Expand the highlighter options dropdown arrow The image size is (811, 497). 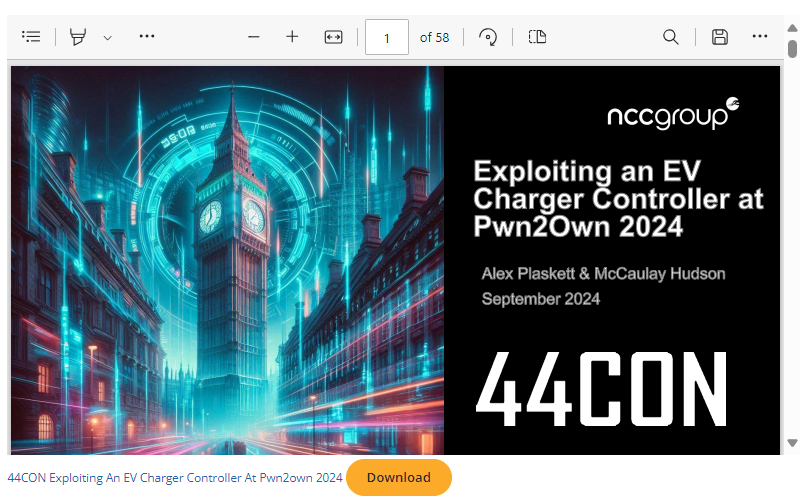tap(108, 38)
